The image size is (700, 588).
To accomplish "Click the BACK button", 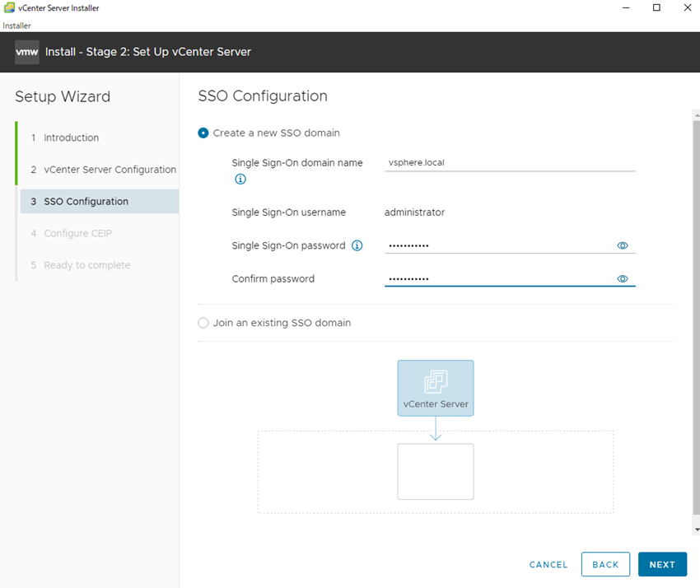I will click(605, 564).
